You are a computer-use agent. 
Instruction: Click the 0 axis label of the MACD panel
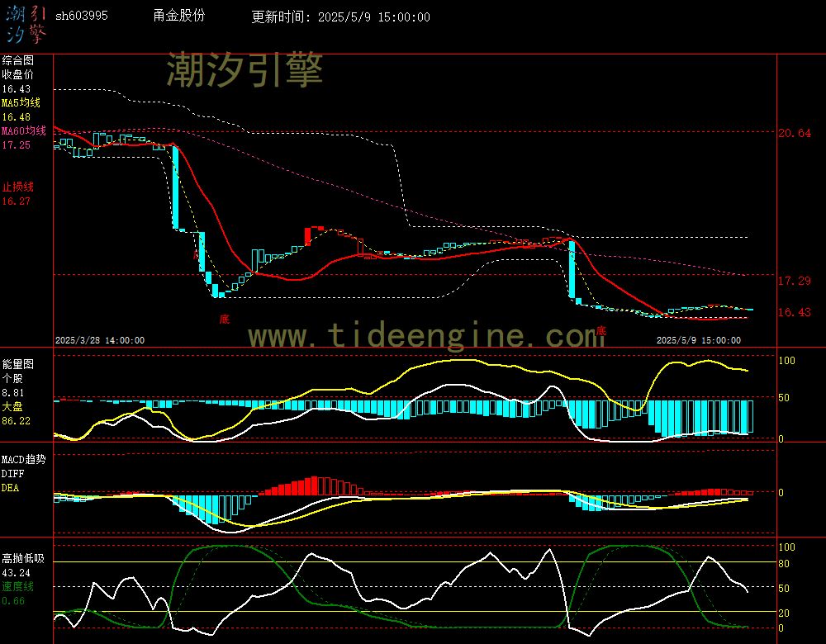pyautogui.click(x=781, y=493)
